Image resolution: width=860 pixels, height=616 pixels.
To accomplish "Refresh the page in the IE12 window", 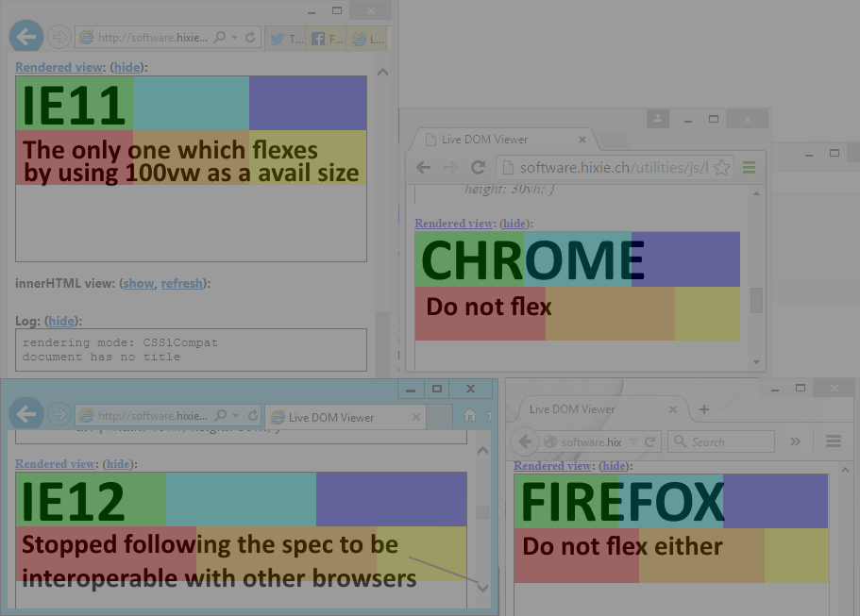I will [253, 415].
